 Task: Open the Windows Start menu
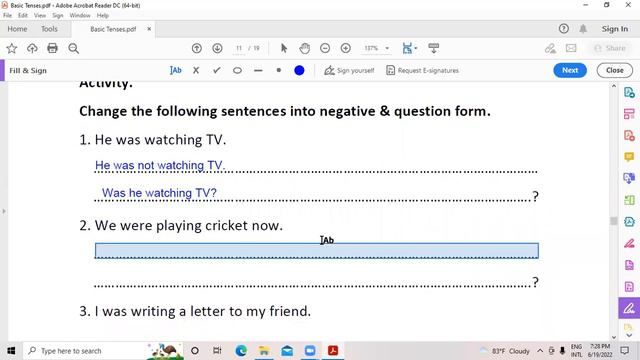pyautogui.click(x=11, y=351)
